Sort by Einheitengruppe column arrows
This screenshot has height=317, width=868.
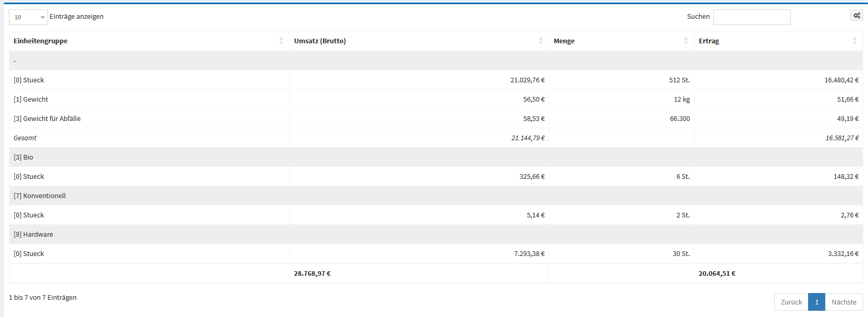coord(281,41)
